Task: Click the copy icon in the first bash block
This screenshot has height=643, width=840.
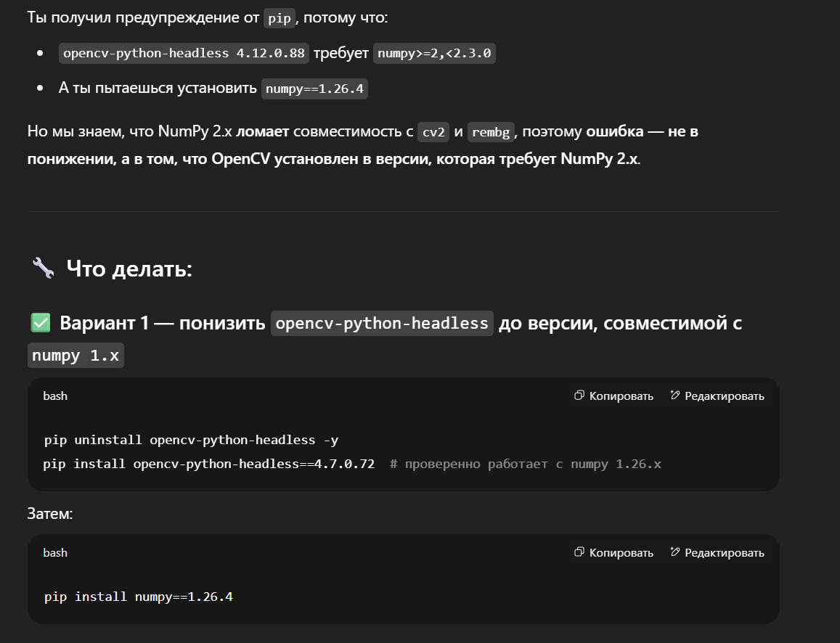Action: click(x=579, y=395)
